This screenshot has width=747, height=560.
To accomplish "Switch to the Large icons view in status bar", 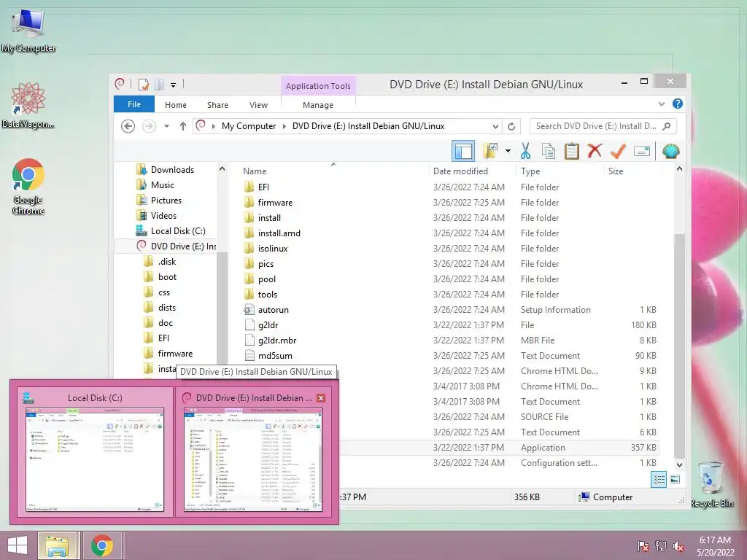I will click(675, 479).
